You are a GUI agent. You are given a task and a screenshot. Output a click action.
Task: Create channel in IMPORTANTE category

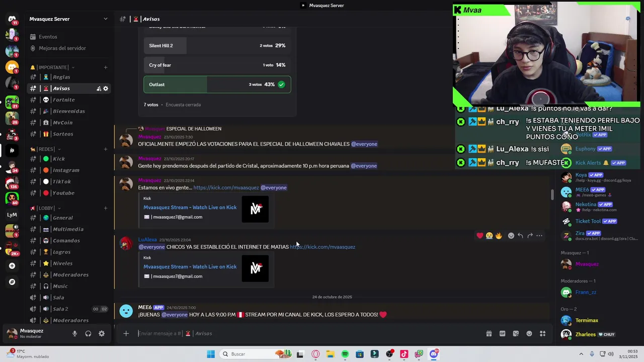(x=106, y=67)
